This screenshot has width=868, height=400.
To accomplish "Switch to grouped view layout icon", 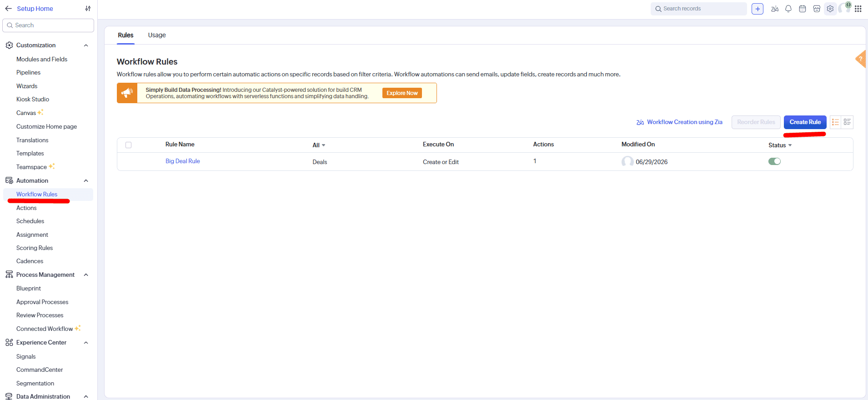I will pos(847,122).
